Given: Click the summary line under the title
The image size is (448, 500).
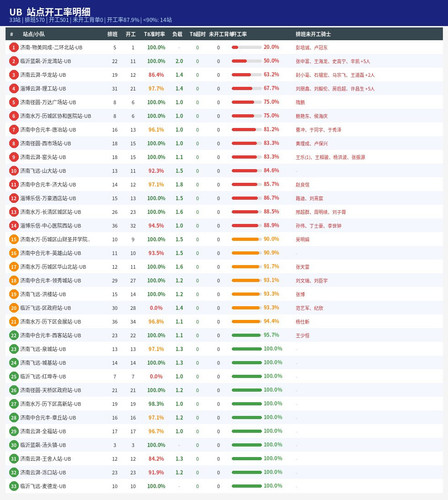Looking at the screenshot, I should coord(91,20).
